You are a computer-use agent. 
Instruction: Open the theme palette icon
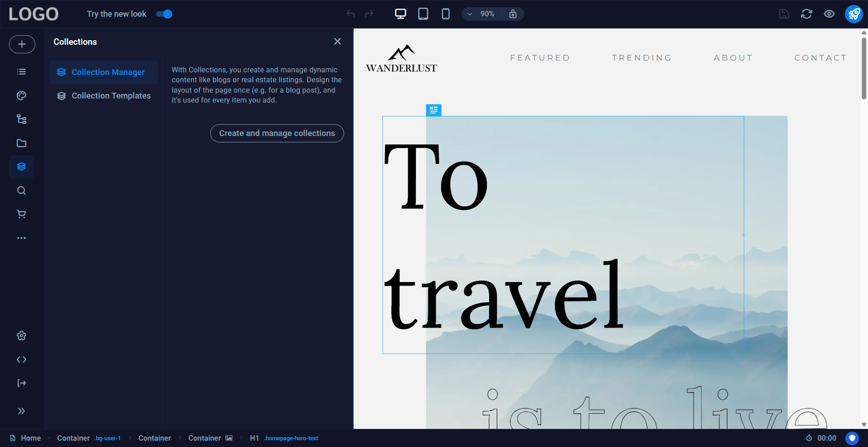point(21,95)
